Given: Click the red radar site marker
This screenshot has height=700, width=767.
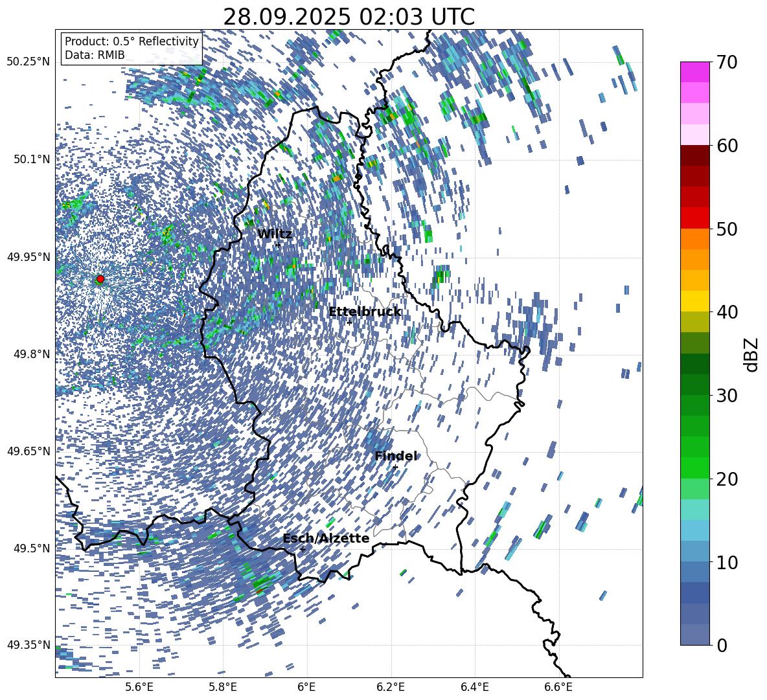Looking at the screenshot, I should click(100, 279).
